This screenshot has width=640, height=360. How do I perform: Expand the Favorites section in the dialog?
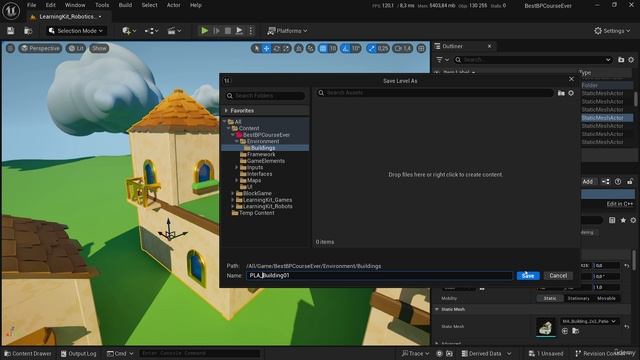coord(227,111)
